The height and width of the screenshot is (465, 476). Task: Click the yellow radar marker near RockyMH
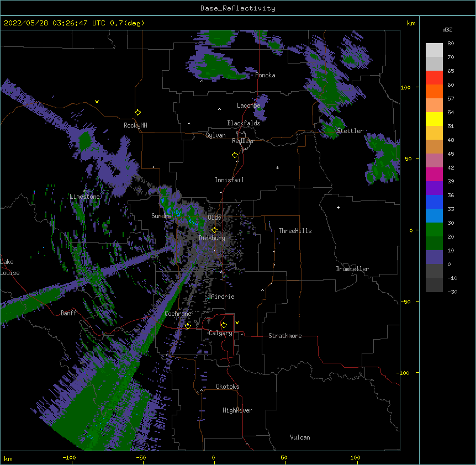pyautogui.click(x=138, y=113)
